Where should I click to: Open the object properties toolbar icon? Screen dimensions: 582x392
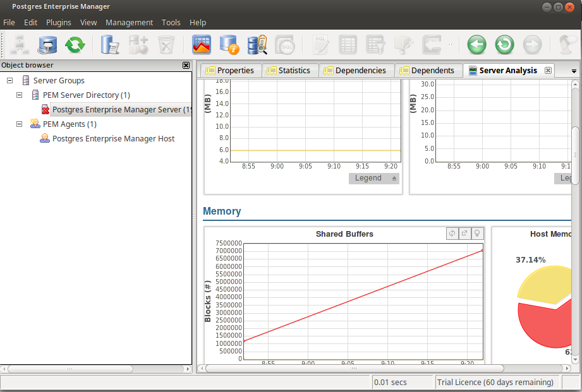(x=110, y=45)
